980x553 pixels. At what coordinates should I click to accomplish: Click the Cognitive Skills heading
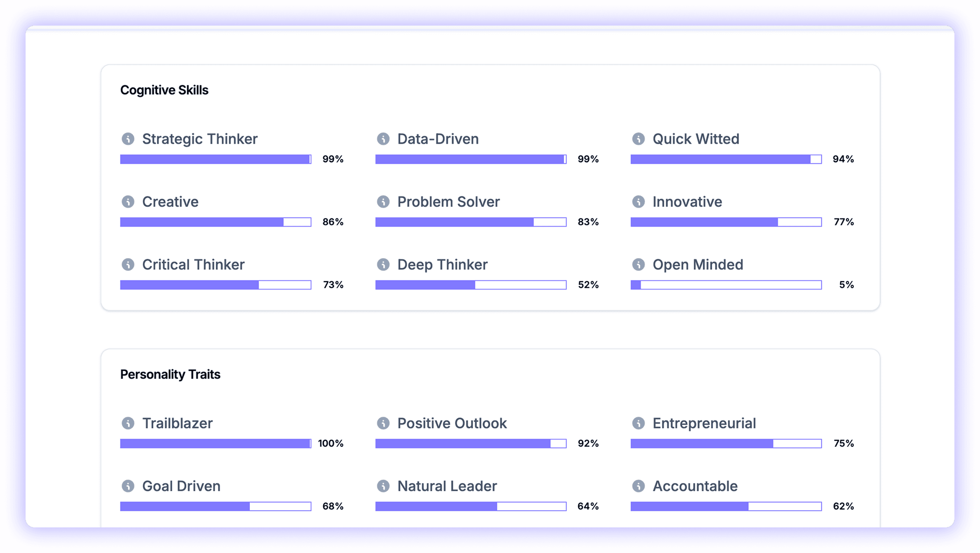(164, 90)
